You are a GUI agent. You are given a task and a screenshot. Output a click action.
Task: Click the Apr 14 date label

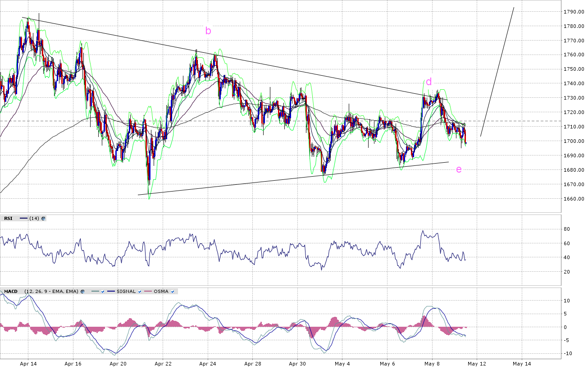click(28, 363)
